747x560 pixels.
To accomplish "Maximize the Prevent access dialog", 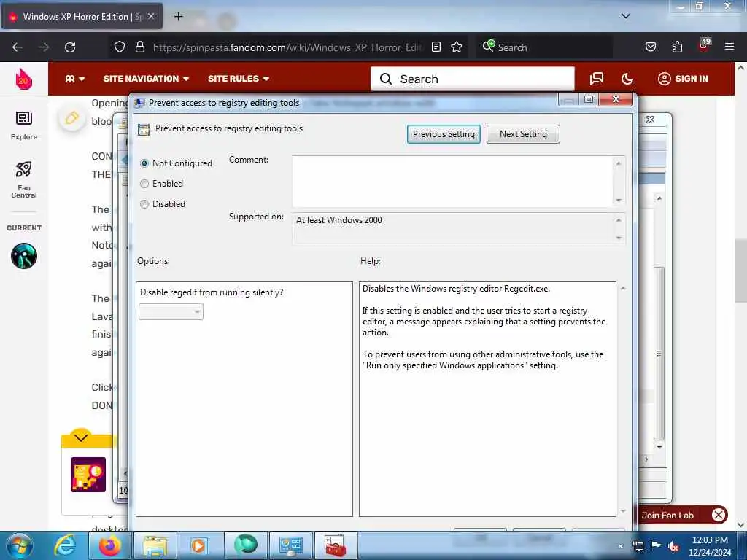I will click(x=589, y=99).
